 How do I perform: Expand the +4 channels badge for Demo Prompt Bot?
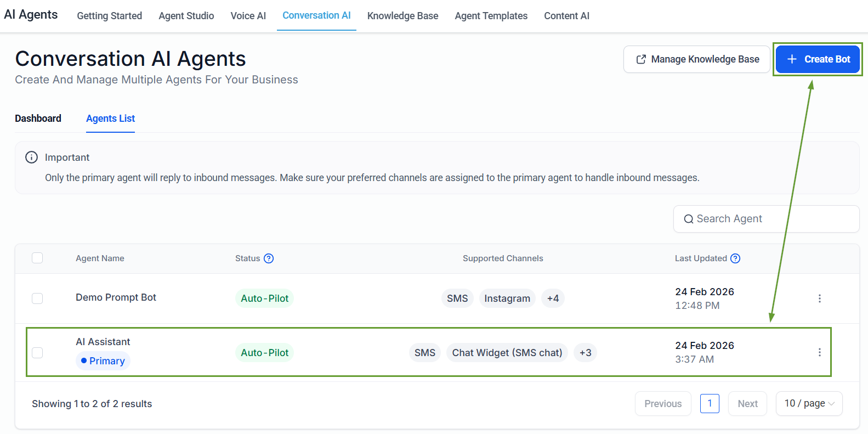[553, 298]
